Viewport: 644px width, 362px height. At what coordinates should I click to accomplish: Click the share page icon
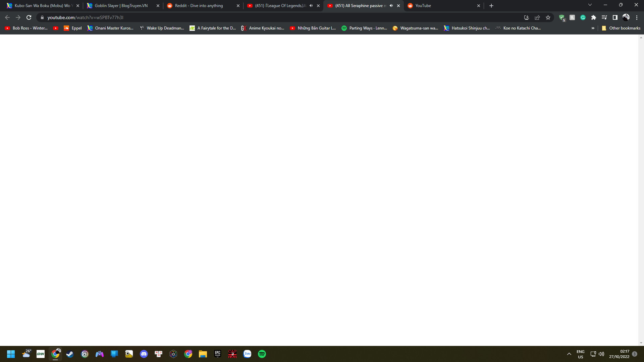click(537, 17)
